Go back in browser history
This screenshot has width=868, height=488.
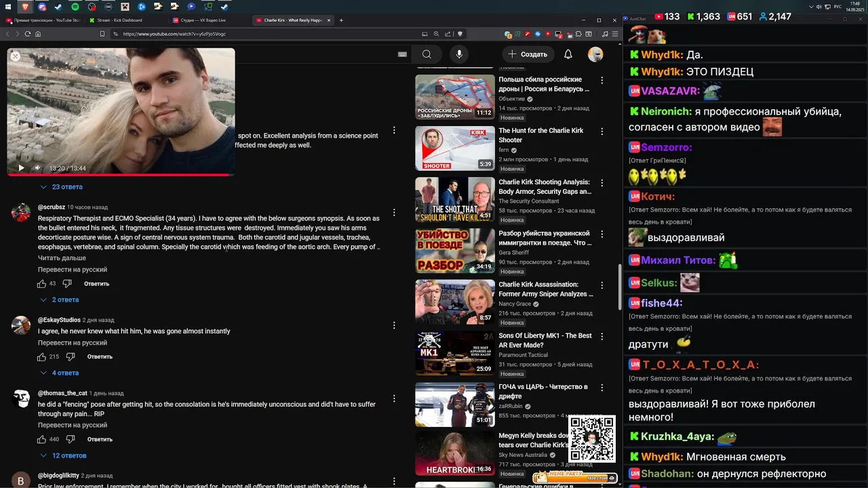8,34
